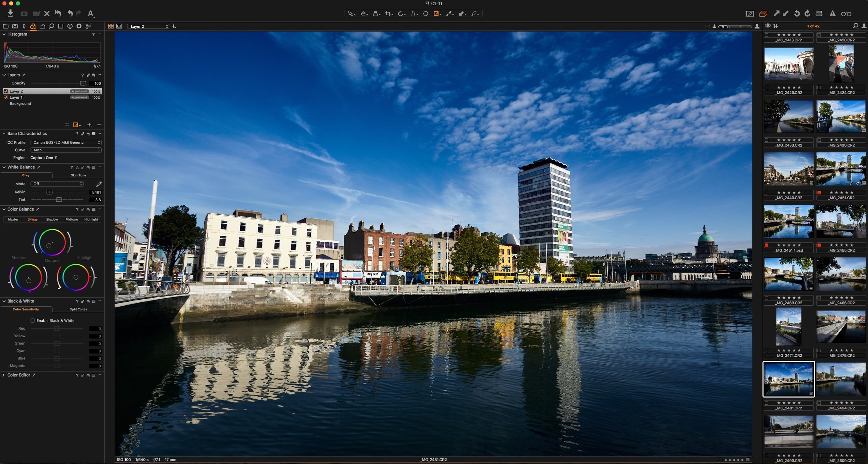
Task: Uncheck the Layer 2 checkbox
Action: (6, 91)
